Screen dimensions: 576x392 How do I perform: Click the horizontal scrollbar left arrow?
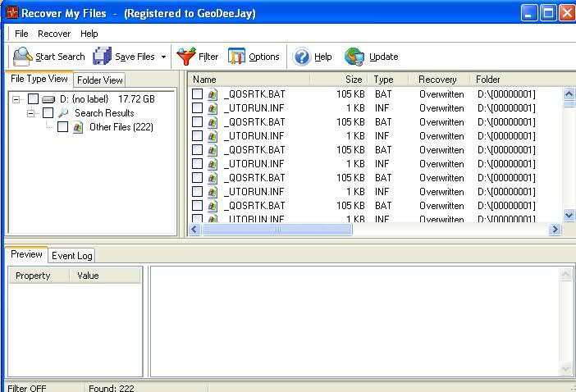point(194,230)
